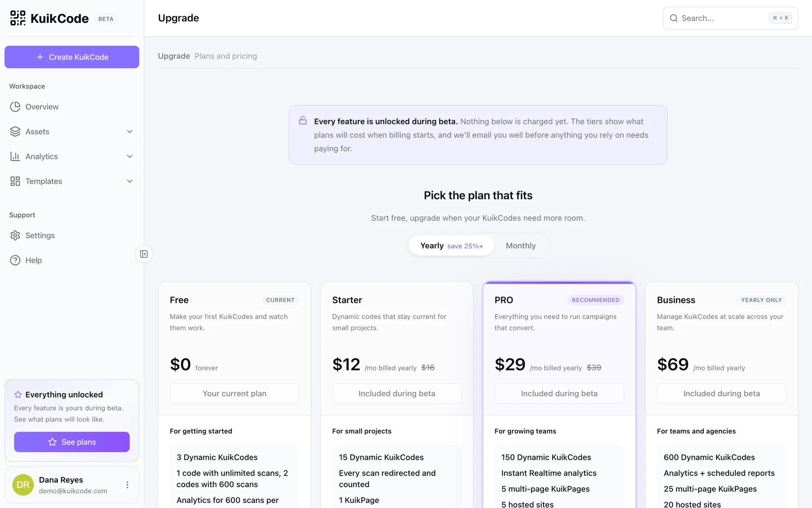Click the RECOMMENDED badge on PRO

(596, 300)
